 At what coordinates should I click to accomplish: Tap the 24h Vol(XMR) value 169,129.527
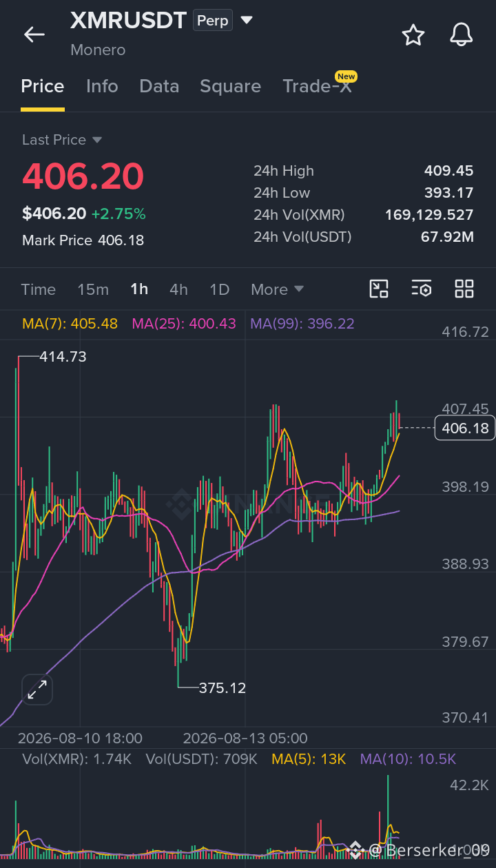429,215
